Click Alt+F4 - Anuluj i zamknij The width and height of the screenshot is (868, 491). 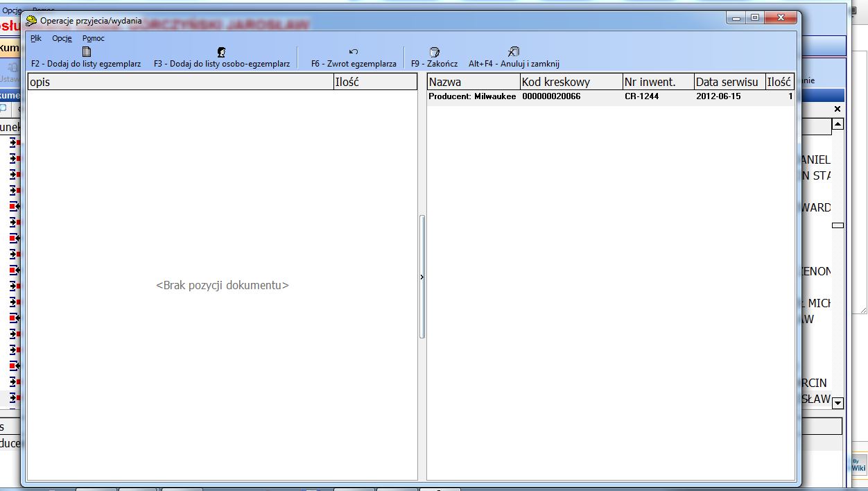(514, 58)
